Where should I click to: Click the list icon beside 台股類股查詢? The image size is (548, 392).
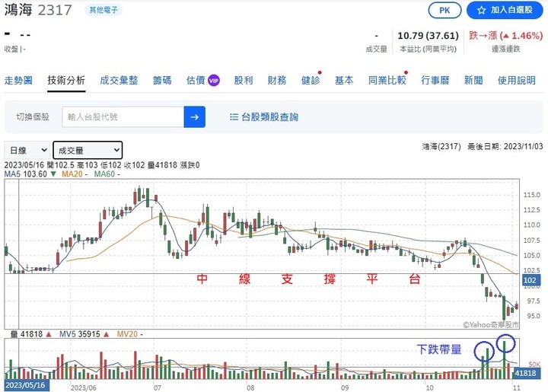point(233,117)
